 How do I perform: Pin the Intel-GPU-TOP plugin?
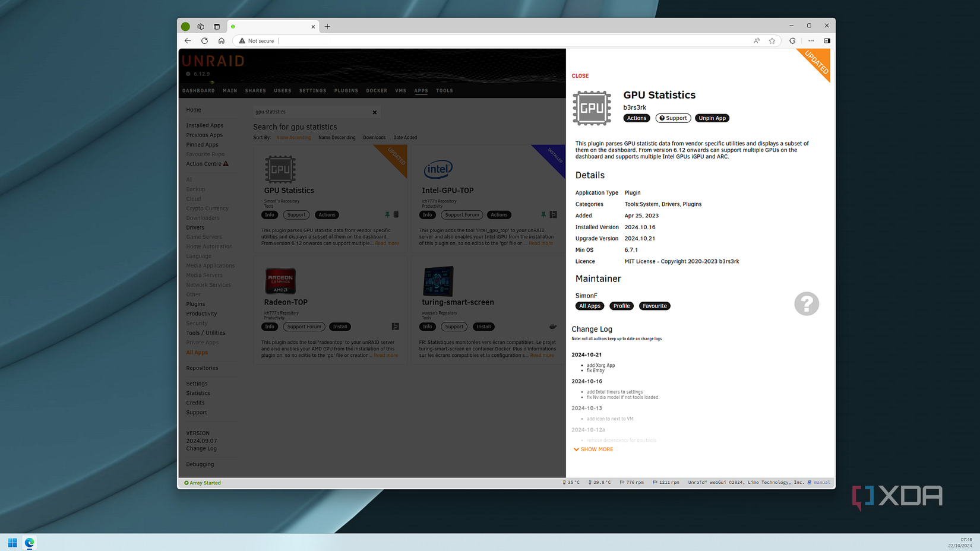click(543, 214)
